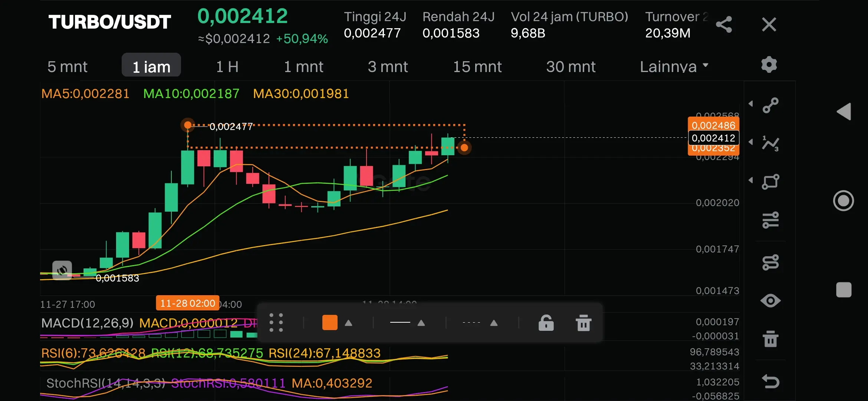The image size is (868, 401).
Task: Click the share icon in header
Action: click(724, 25)
